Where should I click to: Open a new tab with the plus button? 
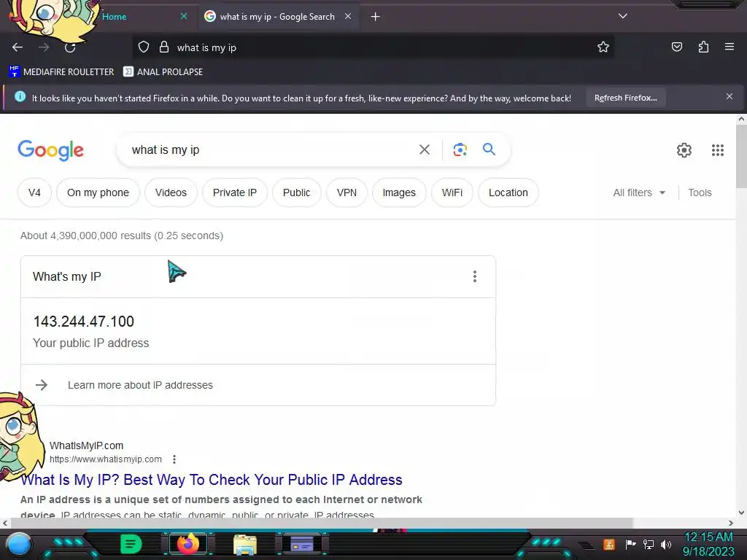pos(376,17)
